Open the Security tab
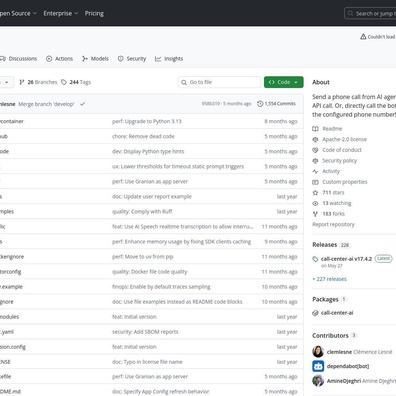Image resolution: width=396 pixels, height=396 pixels. click(x=132, y=59)
